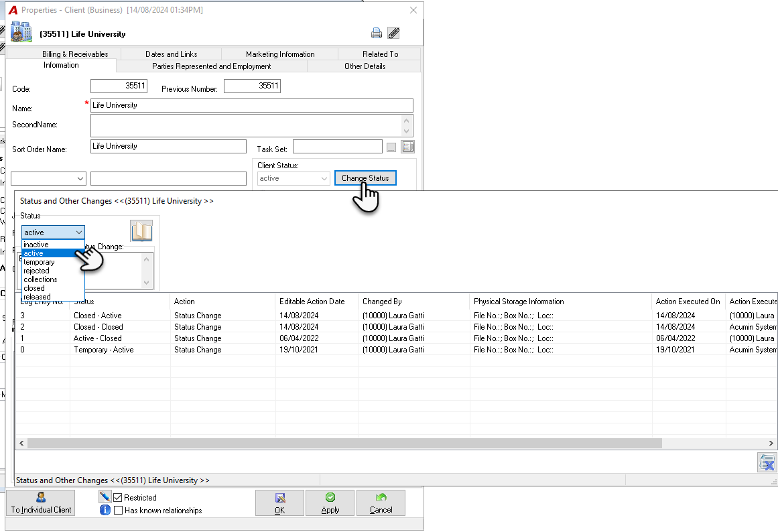Click the Task Set list icon

coord(408,147)
